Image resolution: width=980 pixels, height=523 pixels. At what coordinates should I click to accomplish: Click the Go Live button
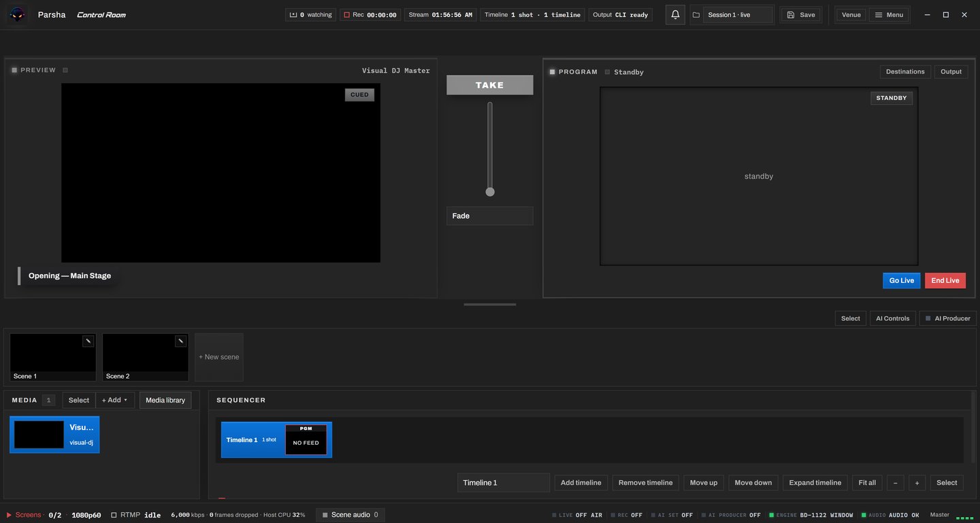pyautogui.click(x=902, y=280)
